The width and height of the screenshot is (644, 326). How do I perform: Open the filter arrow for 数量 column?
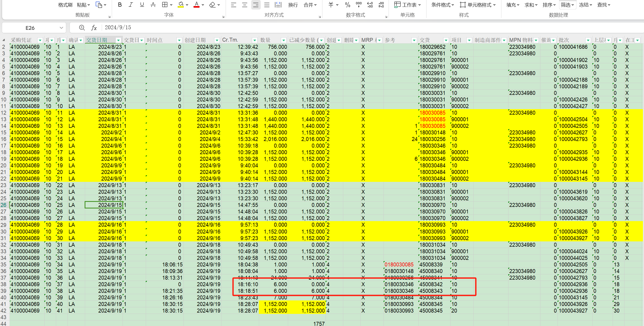284,40
